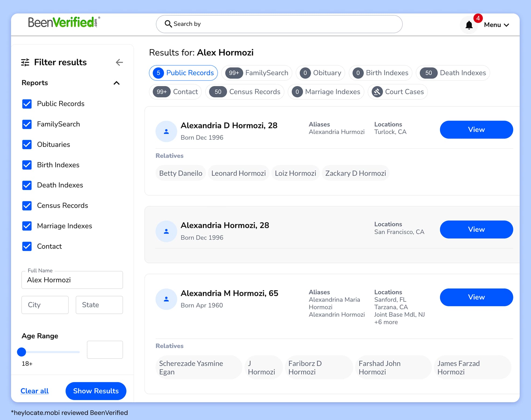
Task: Click the Full Name input field
Action: (72, 280)
